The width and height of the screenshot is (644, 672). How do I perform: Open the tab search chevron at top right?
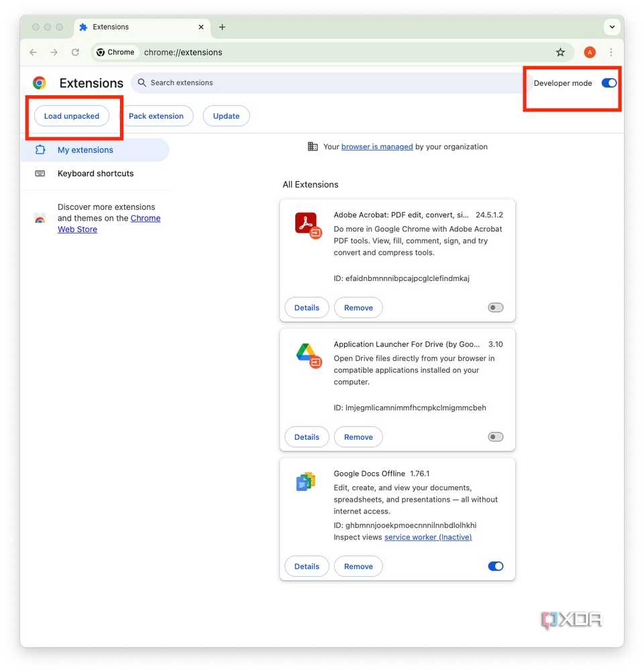click(612, 26)
